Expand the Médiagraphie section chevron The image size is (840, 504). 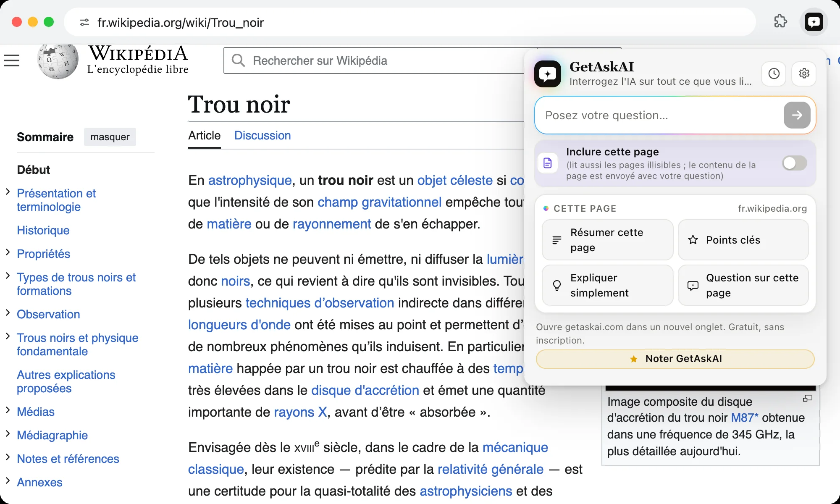pyautogui.click(x=8, y=434)
